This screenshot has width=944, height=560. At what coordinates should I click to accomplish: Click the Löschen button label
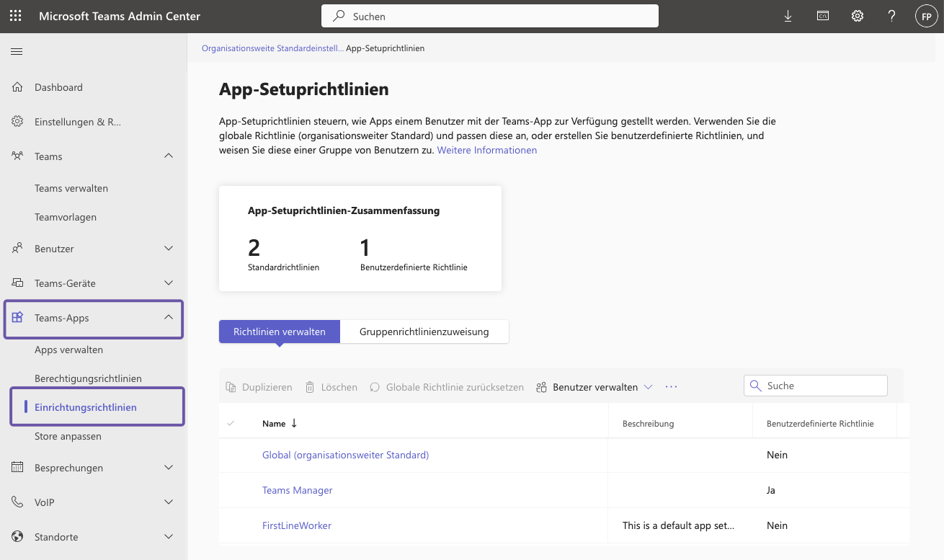339,387
